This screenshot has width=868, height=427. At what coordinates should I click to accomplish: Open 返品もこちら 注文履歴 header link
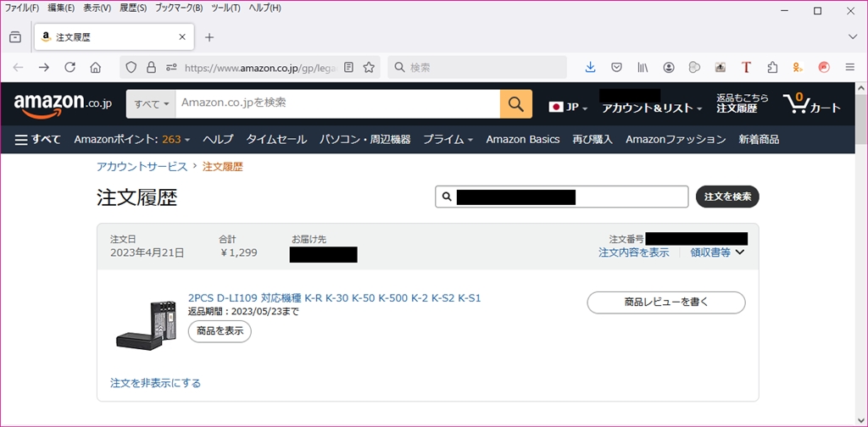point(743,103)
